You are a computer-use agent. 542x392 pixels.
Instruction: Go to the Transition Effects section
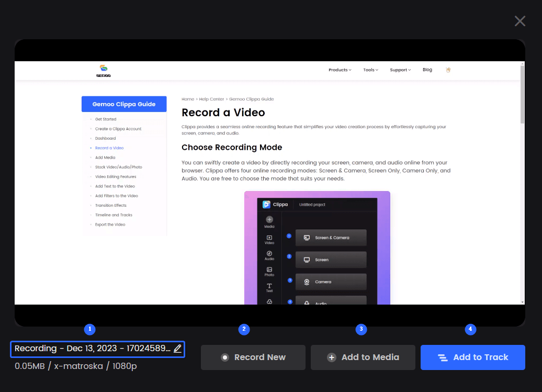click(110, 205)
